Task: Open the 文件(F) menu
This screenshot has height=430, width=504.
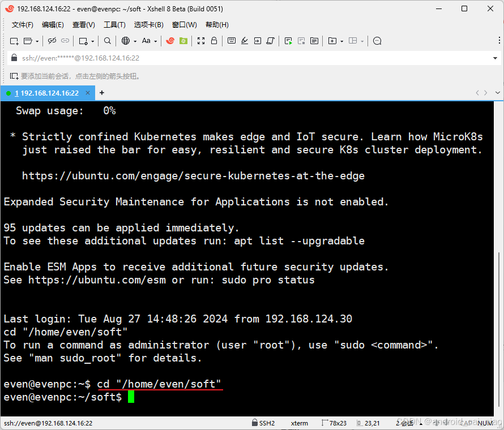Action: click(x=23, y=25)
